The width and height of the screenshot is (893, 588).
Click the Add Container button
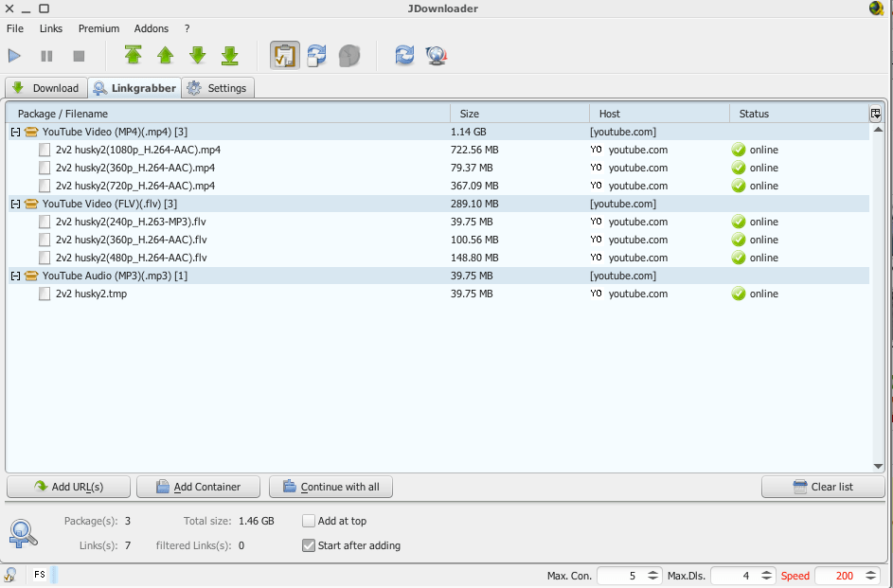pos(198,487)
